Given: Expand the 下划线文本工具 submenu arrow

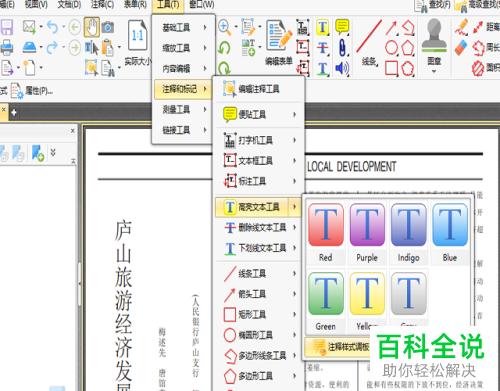Looking at the screenshot, I should [294, 248].
